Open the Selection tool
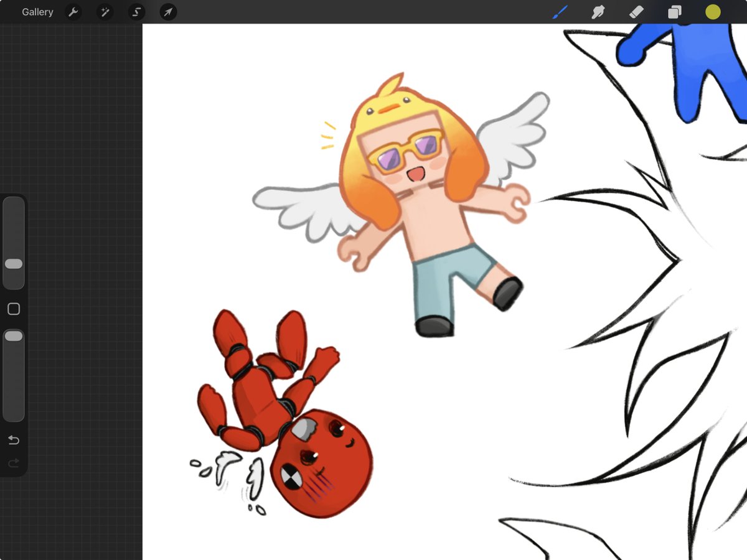The height and width of the screenshot is (560, 747). pos(136,12)
